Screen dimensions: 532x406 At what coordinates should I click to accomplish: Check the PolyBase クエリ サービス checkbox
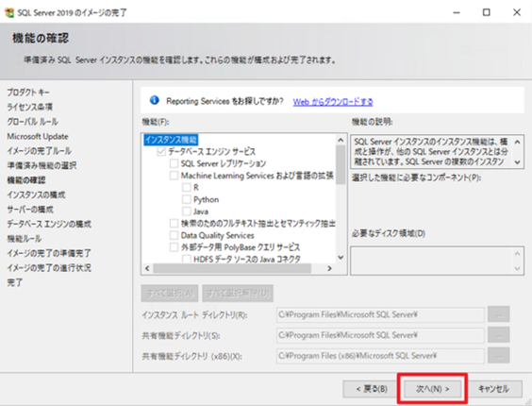174,247
